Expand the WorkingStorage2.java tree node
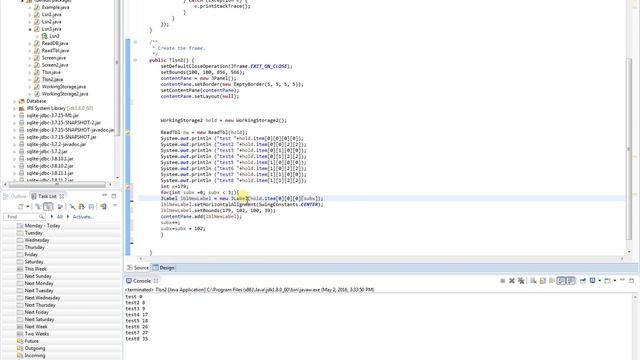The height and width of the screenshot is (360, 640). (30, 94)
